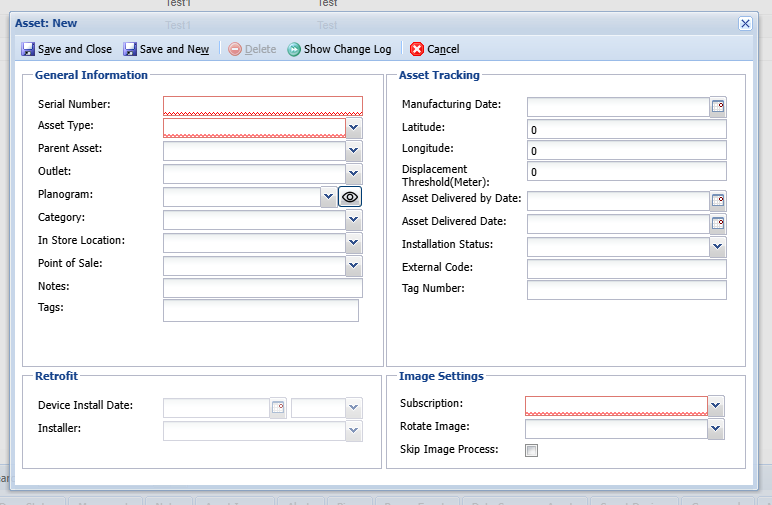This screenshot has height=505, width=772.
Task: Expand the Asset Type dropdown
Action: click(x=354, y=127)
